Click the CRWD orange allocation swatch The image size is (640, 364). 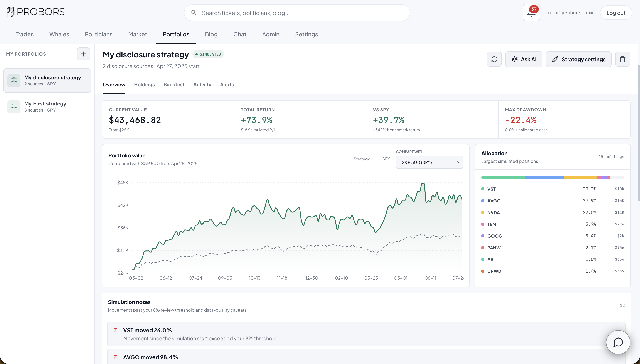[x=483, y=271]
